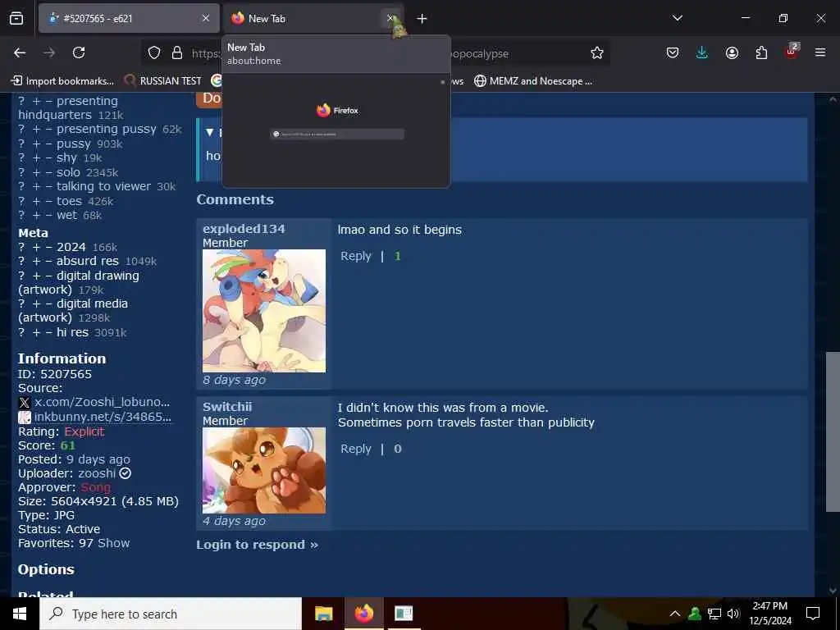Open the tracking protection shield panel
The image size is (840, 630).
154,52
